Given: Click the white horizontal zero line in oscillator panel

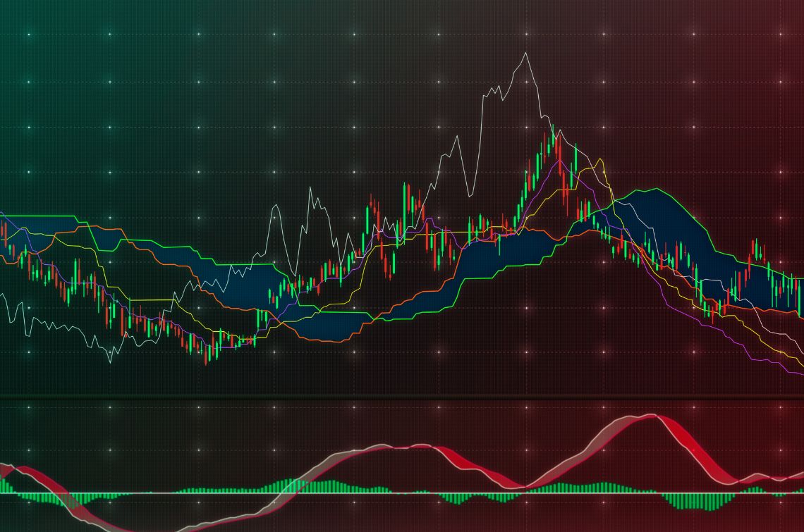Looking at the screenshot, I should [x=402, y=493].
